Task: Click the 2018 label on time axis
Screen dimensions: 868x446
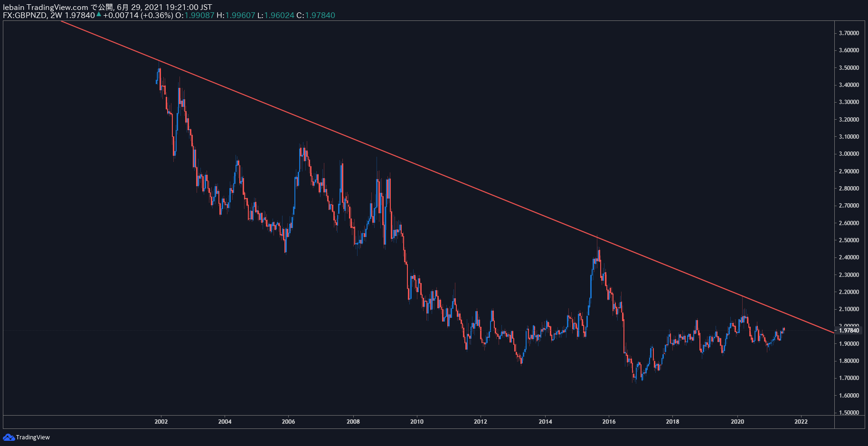Action: click(x=672, y=422)
